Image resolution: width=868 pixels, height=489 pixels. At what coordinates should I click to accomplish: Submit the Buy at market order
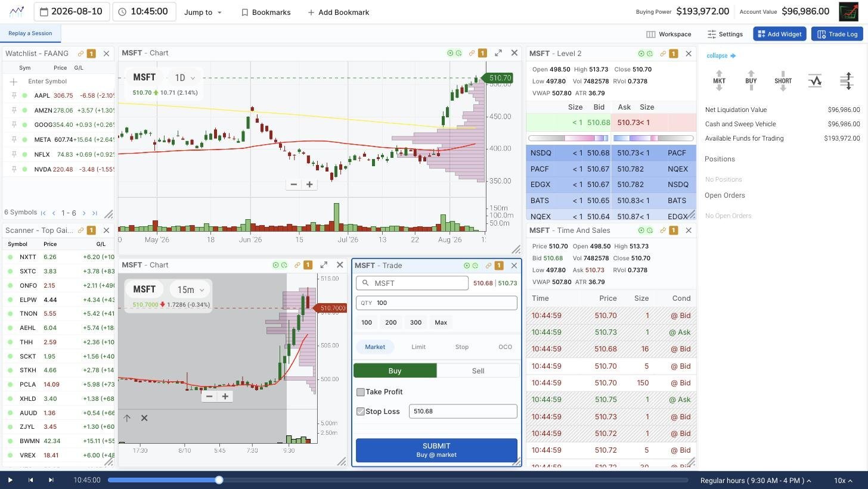pos(436,450)
